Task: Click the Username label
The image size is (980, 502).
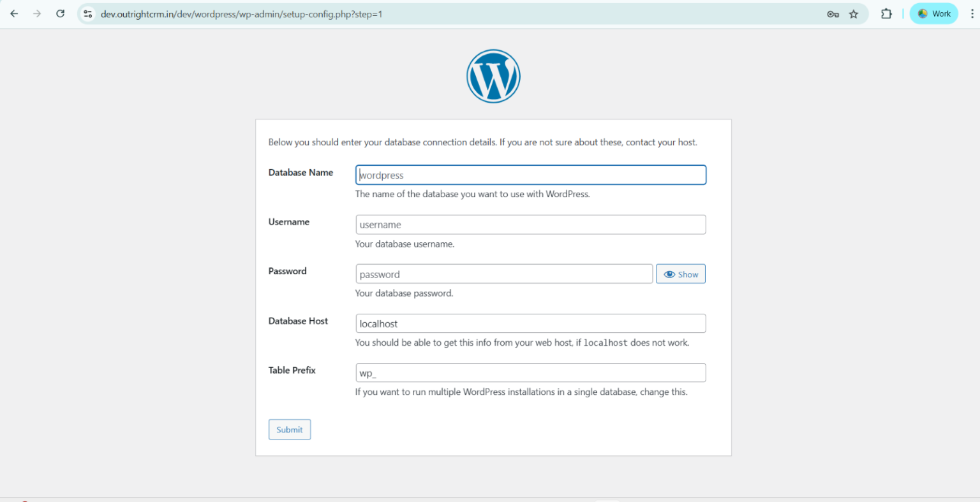Action: click(289, 222)
